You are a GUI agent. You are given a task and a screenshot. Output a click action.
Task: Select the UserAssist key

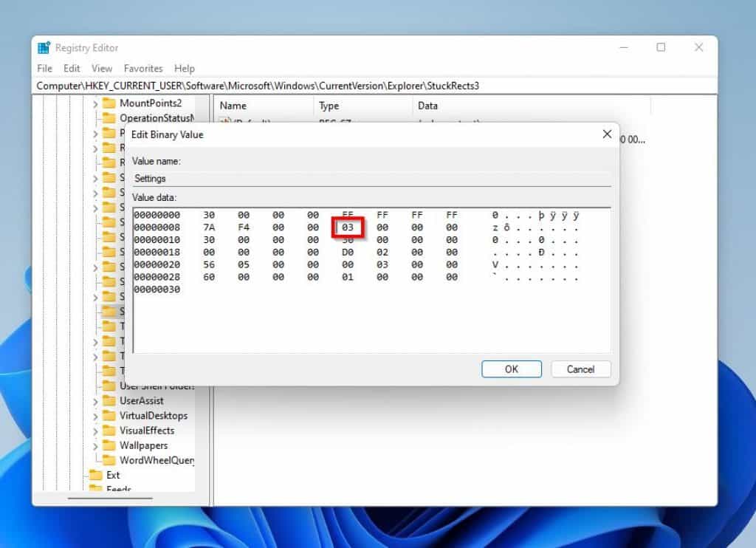pyautogui.click(x=141, y=401)
